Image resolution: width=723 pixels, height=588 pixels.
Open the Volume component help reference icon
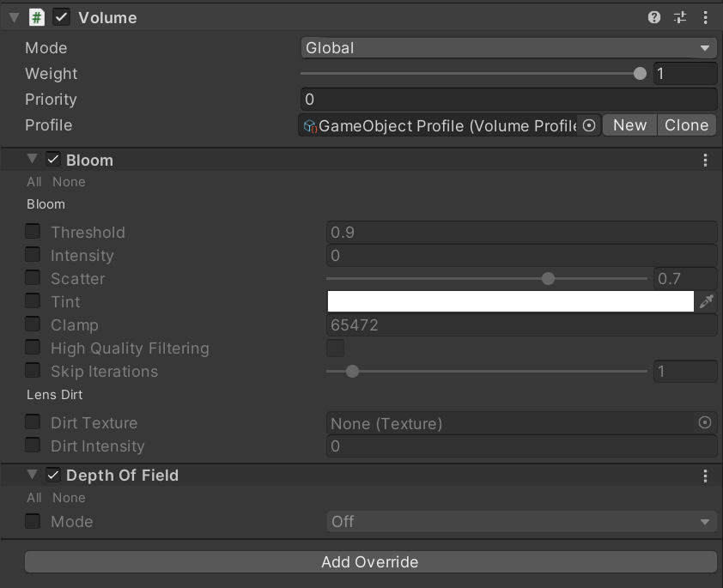coord(654,17)
